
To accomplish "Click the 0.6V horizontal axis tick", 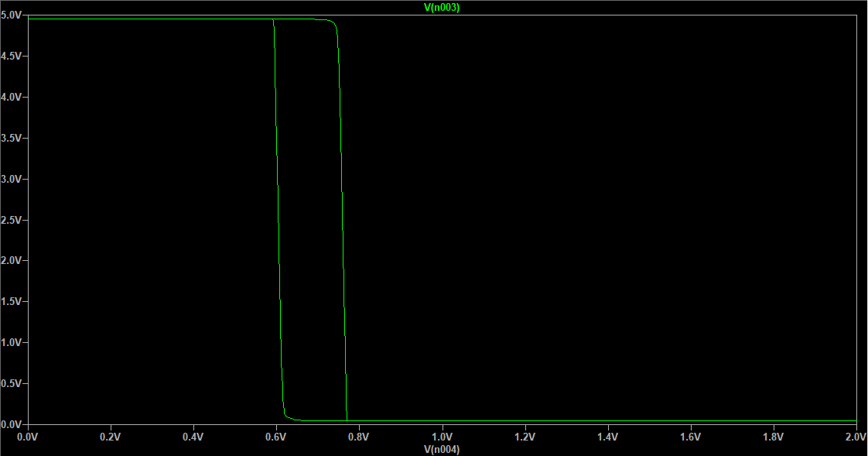I will (276, 437).
